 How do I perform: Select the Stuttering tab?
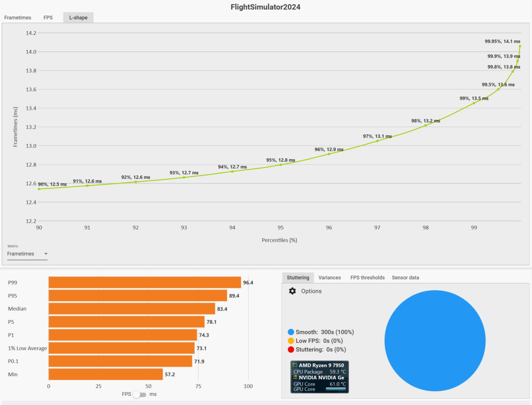[298, 277]
